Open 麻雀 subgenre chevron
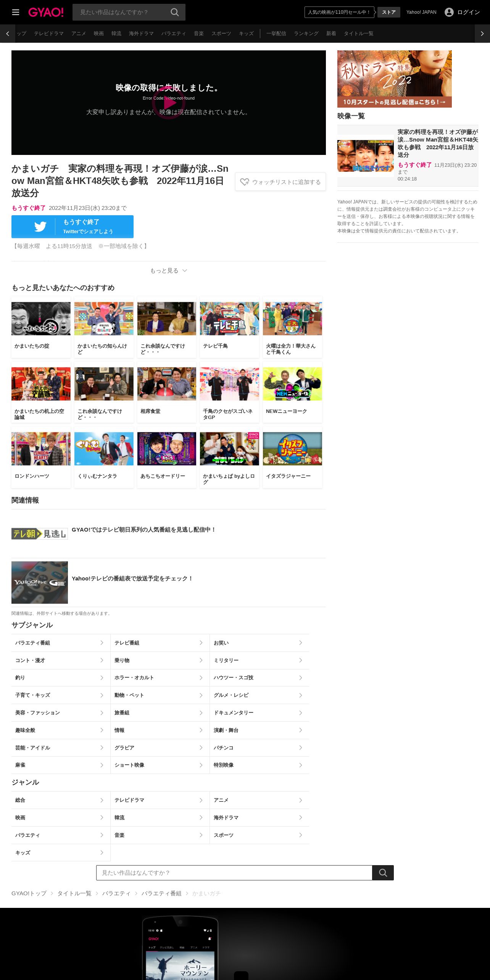This screenshot has width=490, height=980. pos(102,765)
